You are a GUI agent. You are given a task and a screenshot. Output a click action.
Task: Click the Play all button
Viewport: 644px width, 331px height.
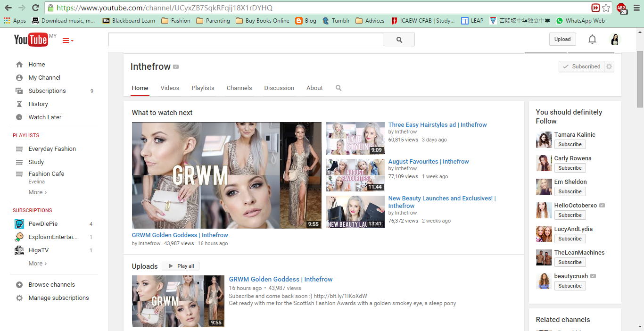coord(181,266)
